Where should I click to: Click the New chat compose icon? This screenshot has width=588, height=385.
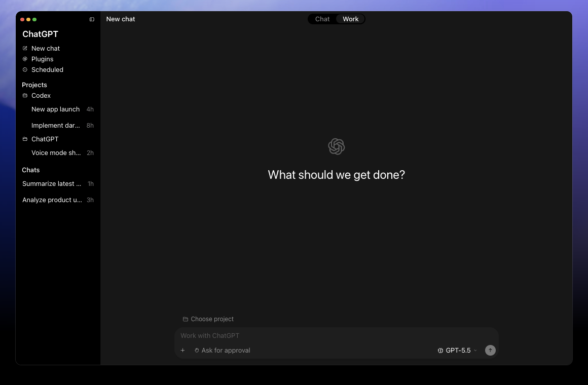pos(25,48)
